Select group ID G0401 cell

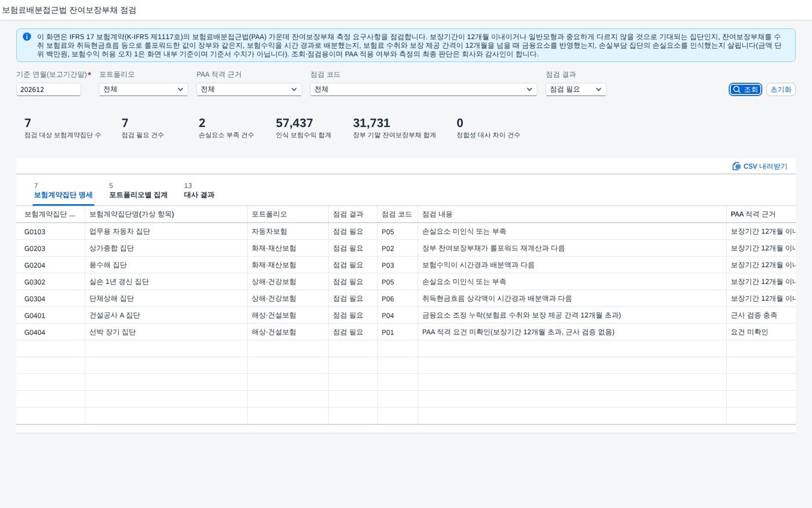click(x=50, y=316)
